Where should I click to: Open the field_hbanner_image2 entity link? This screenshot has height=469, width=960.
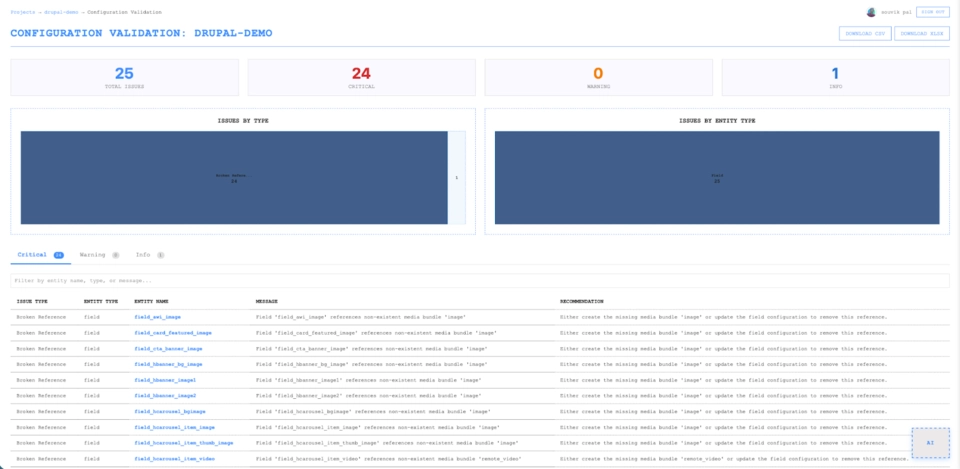click(165, 396)
